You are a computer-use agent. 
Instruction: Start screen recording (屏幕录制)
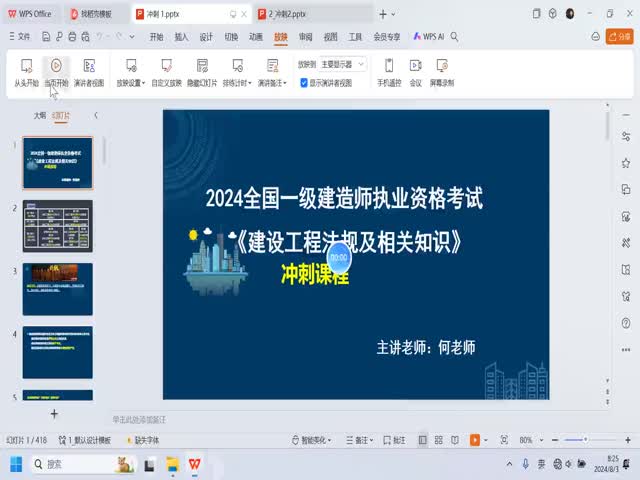point(442,73)
